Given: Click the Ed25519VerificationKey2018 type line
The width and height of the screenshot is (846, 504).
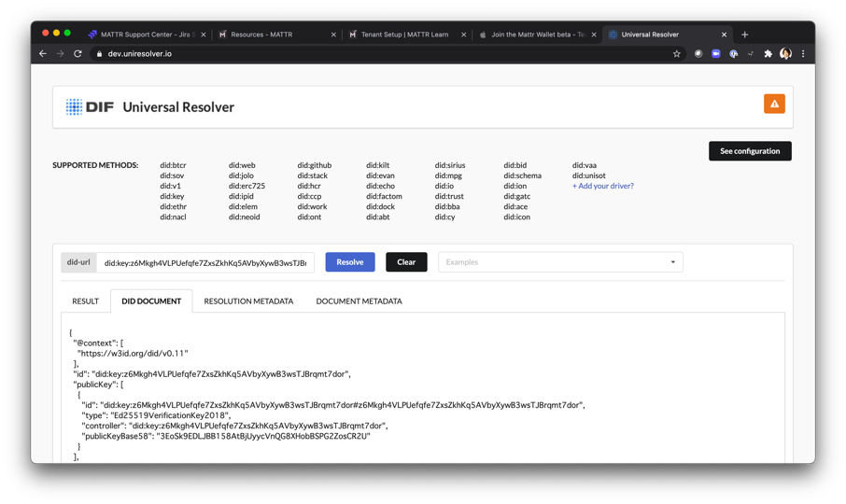Looking at the screenshot, I should (x=157, y=415).
